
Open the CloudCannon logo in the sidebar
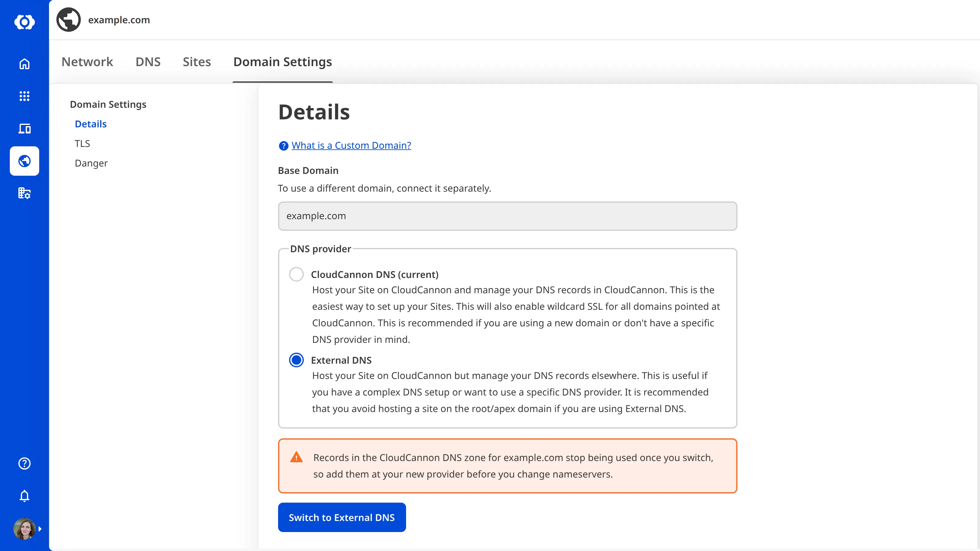pyautogui.click(x=24, y=22)
